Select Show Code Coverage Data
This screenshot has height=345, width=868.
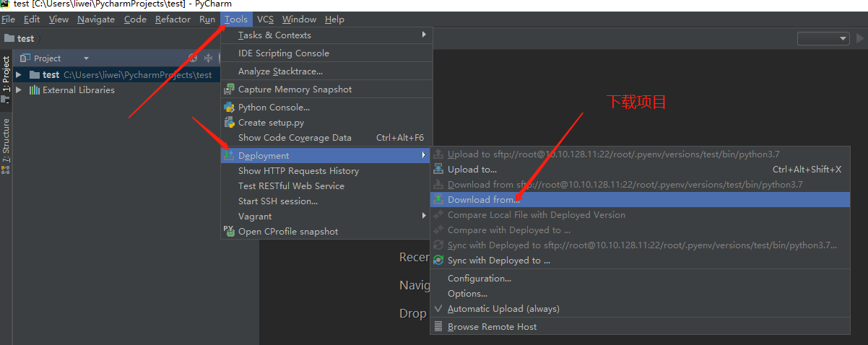coord(326,137)
